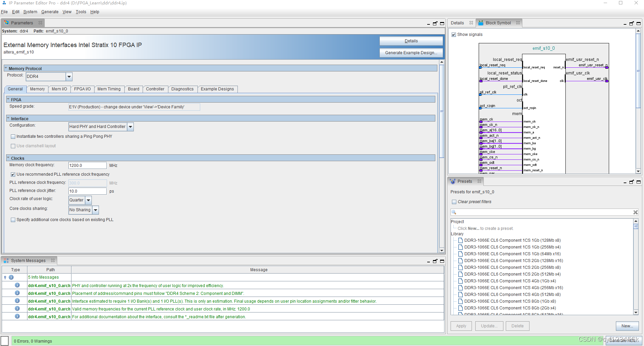Minimize the Block Symbol panel

pyautogui.click(x=625, y=24)
